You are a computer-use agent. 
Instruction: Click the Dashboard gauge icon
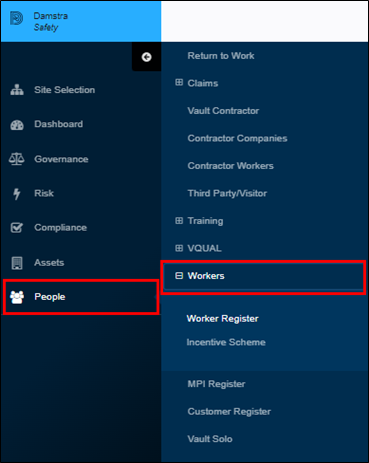click(17, 125)
